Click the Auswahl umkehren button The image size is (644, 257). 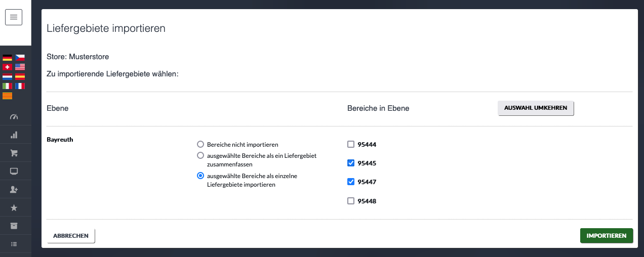[536, 108]
